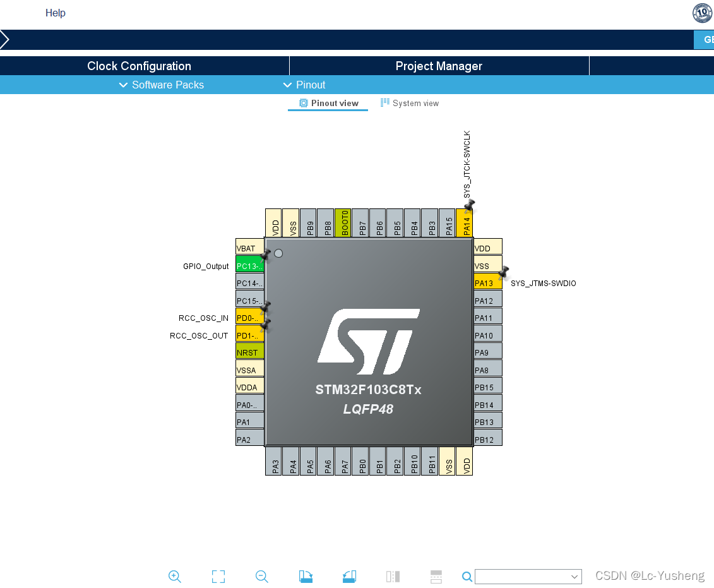This screenshot has width=714, height=588.
Task: Unpin the PA14 SYS_JTCK-SWCLK pin
Action: click(468, 204)
